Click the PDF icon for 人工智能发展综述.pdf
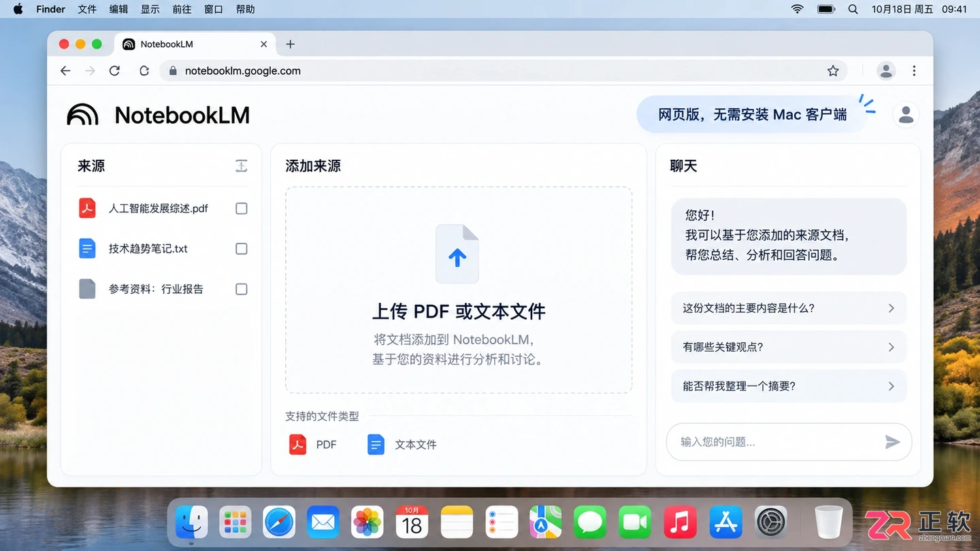 (x=87, y=208)
